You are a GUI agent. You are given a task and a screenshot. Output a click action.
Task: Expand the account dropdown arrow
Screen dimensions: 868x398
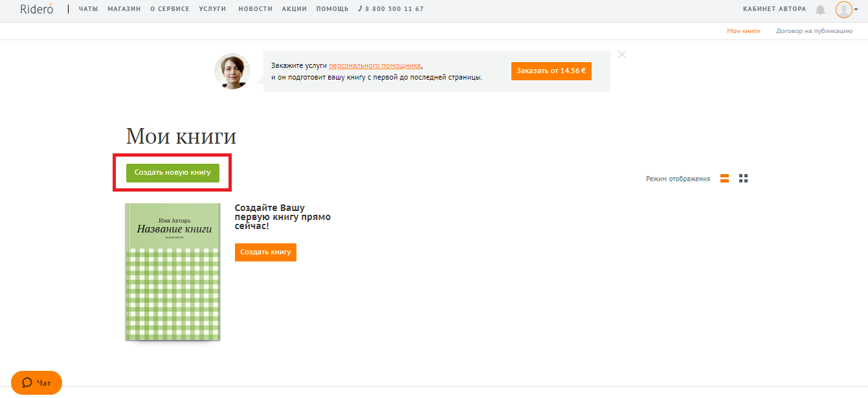[x=856, y=10]
